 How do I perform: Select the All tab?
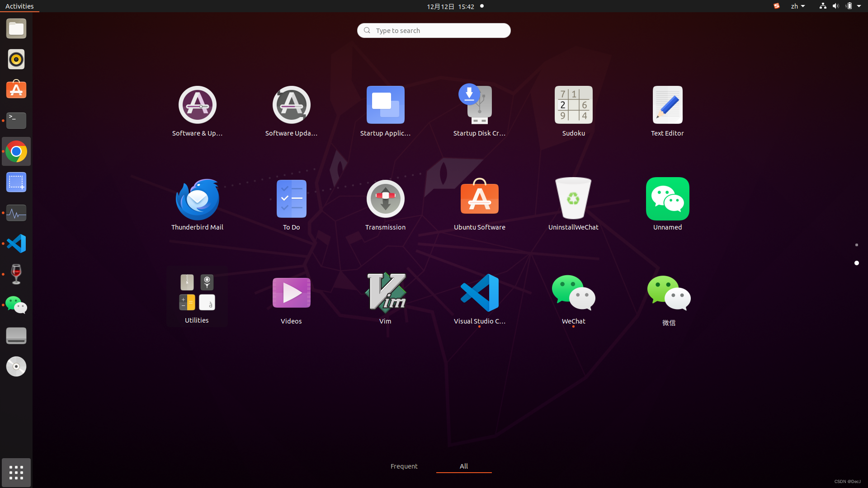[x=464, y=466]
